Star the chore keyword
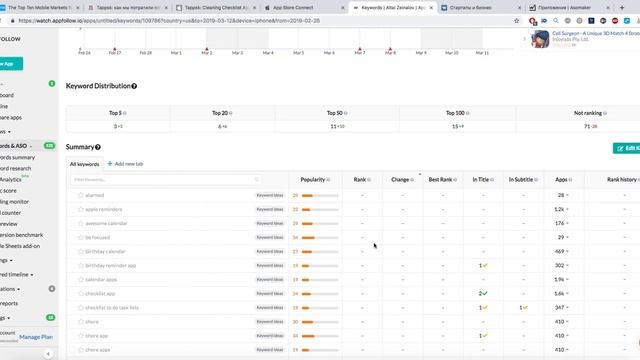The width and height of the screenshot is (640, 360). [81, 322]
